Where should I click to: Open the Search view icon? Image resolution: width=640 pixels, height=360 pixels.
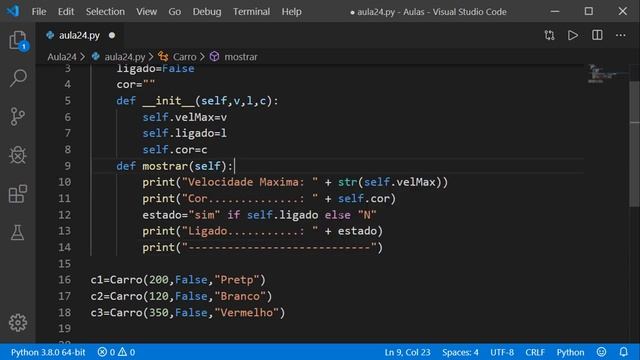(x=18, y=78)
